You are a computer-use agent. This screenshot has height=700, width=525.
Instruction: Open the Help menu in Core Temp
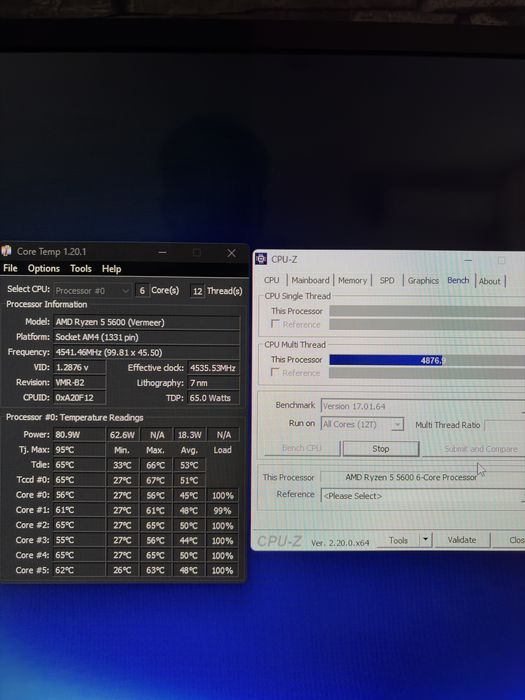coord(111,269)
